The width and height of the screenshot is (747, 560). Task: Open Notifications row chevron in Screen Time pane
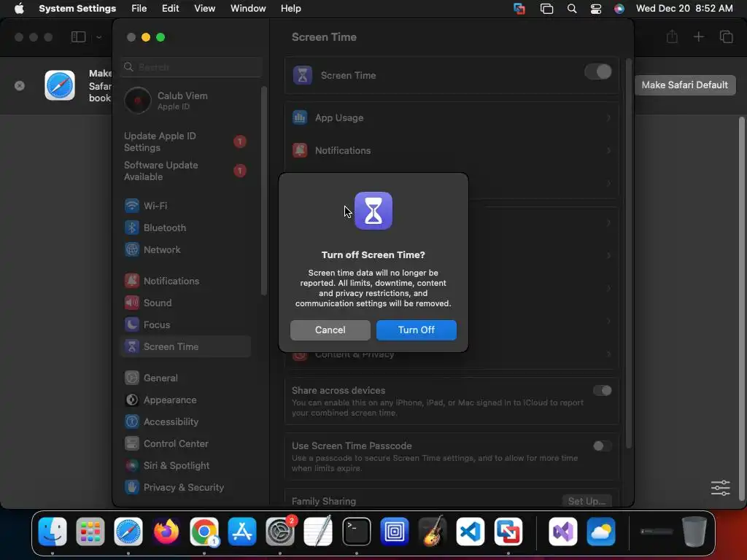coord(608,150)
